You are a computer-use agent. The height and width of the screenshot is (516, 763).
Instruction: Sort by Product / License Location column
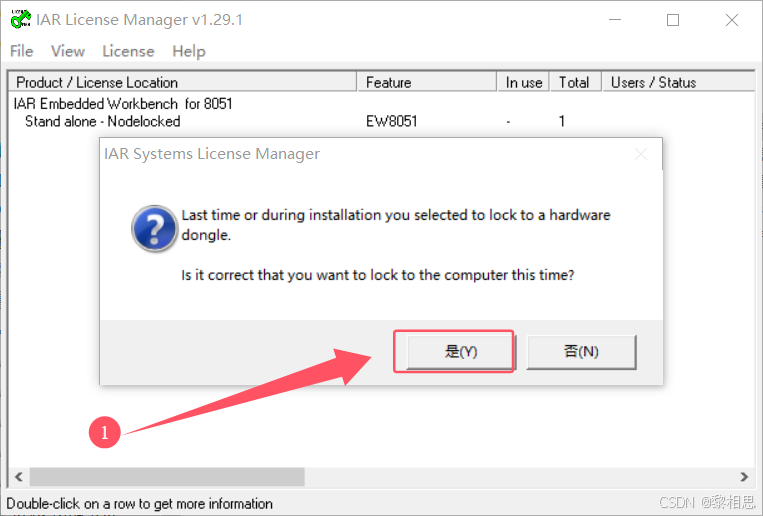(x=183, y=82)
